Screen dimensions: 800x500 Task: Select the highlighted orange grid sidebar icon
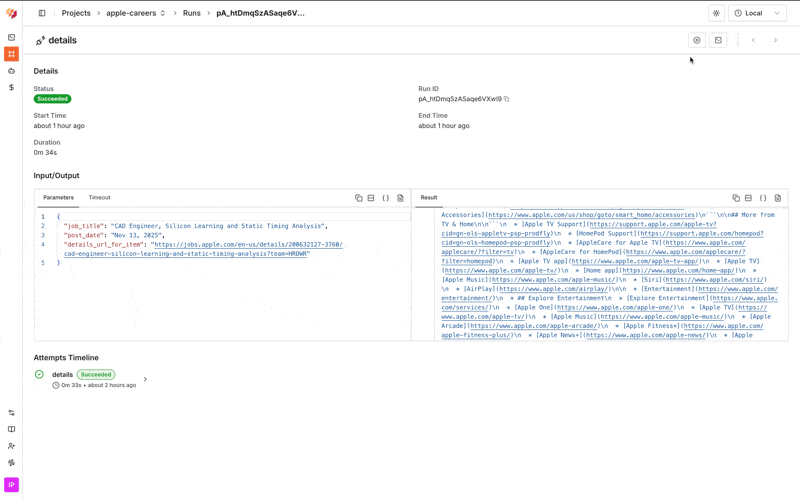click(11, 54)
